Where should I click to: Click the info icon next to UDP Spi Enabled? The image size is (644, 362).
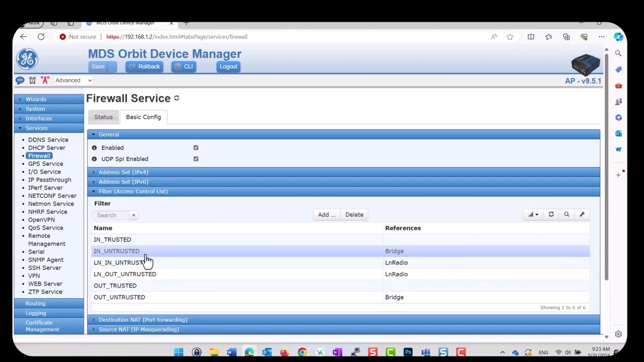(x=94, y=159)
